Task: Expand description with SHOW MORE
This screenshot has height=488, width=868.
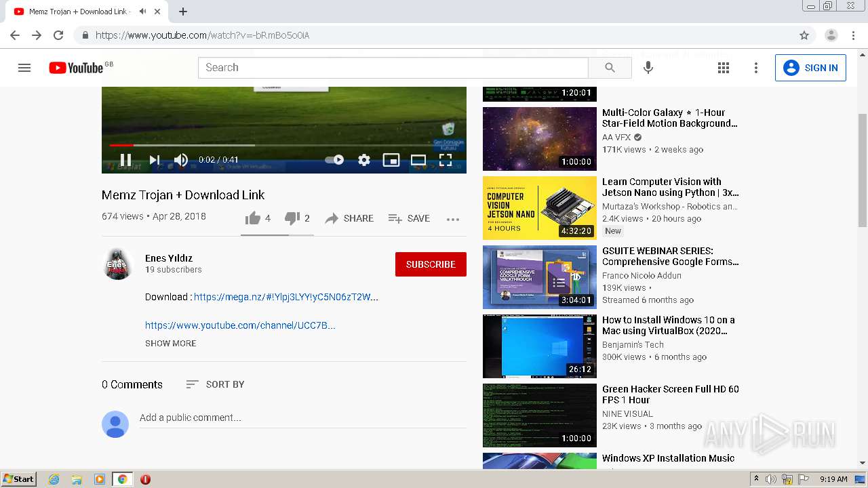Action: [x=170, y=344]
